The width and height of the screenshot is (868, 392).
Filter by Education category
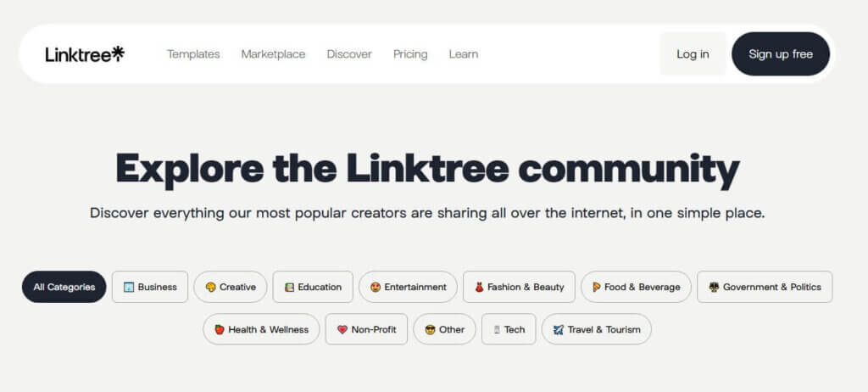(x=313, y=287)
